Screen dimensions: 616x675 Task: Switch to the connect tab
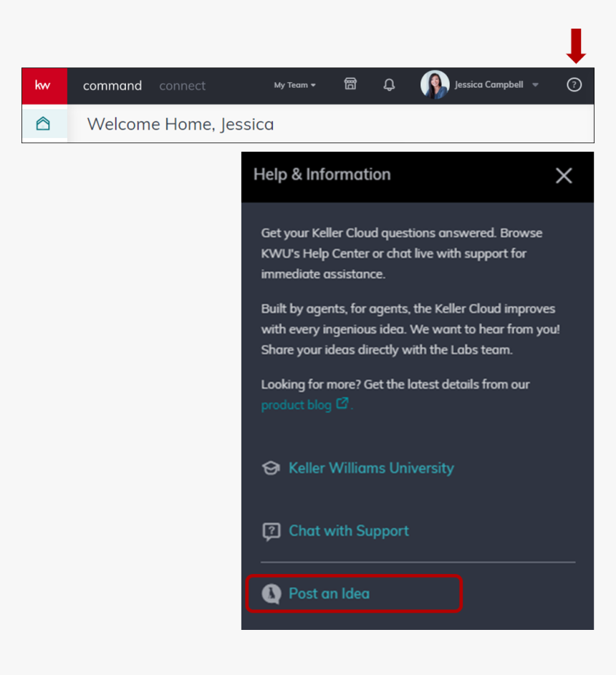(182, 86)
